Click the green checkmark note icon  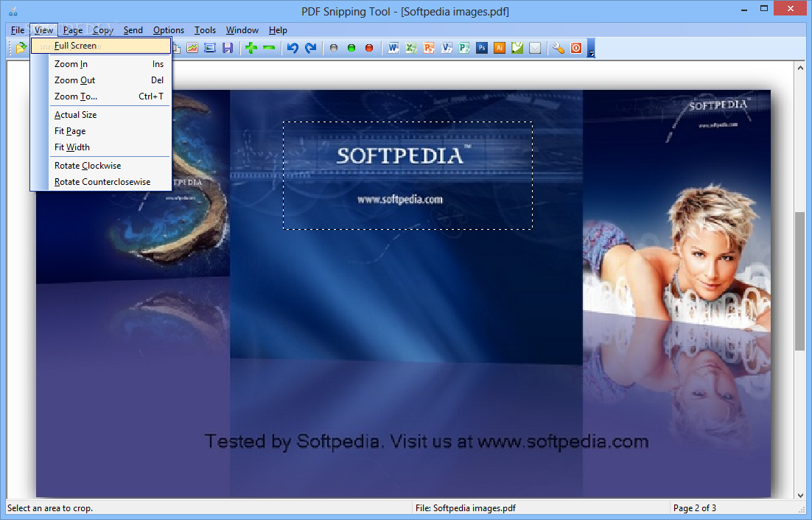tap(517, 48)
